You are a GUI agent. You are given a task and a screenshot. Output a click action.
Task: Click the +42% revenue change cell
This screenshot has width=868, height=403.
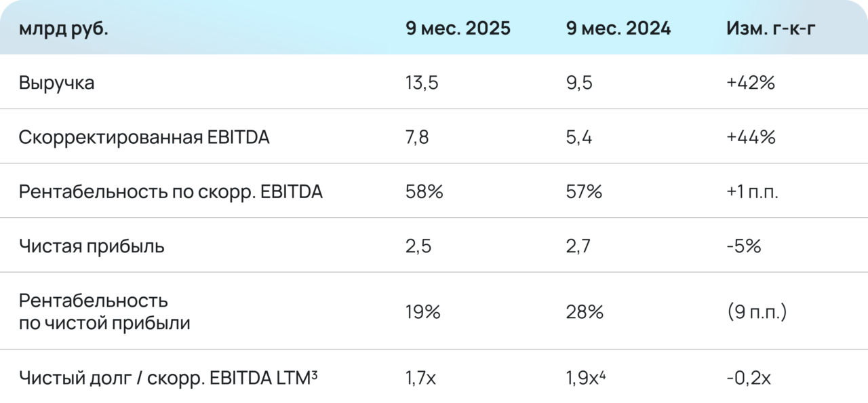[750, 83]
